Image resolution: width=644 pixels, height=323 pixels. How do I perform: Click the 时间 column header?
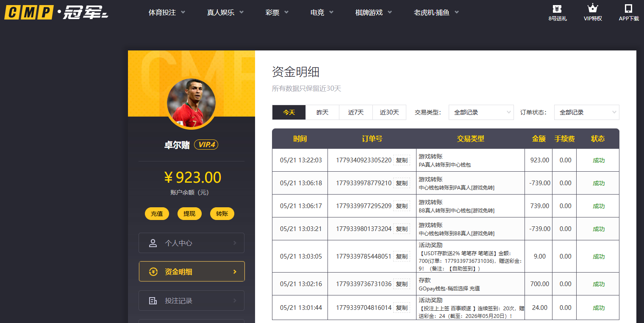point(300,139)
